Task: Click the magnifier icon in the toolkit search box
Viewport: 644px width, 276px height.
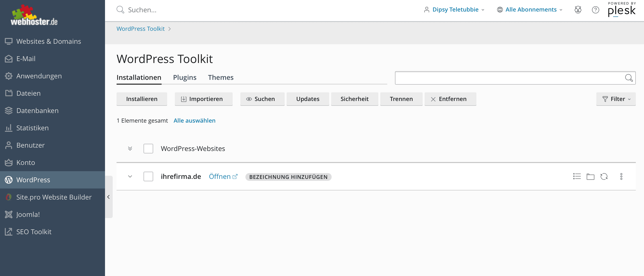Action: (629, 78)
